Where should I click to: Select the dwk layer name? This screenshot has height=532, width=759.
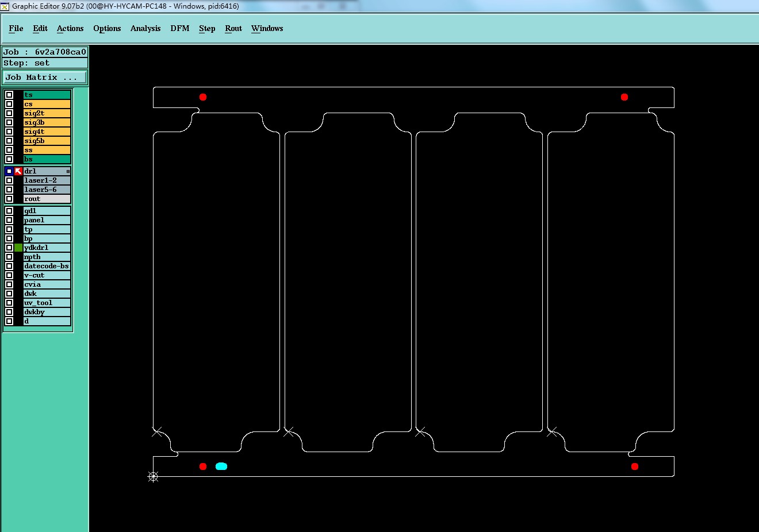[x=47, y=294]
